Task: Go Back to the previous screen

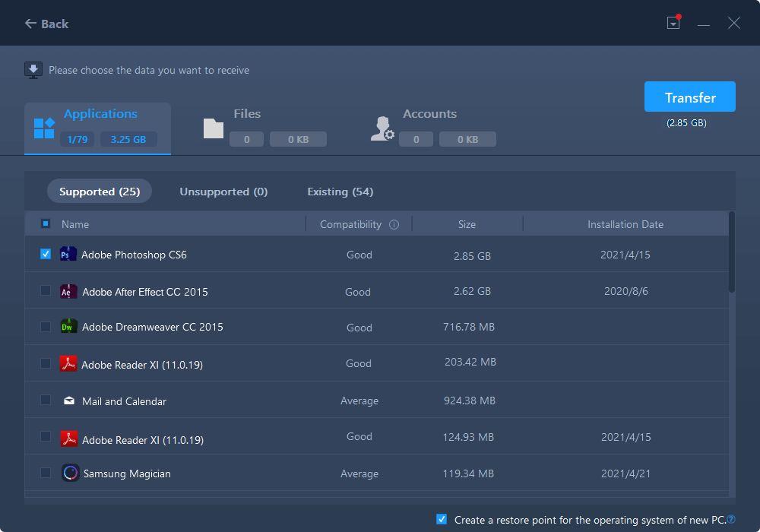Action: coord(46,24)
